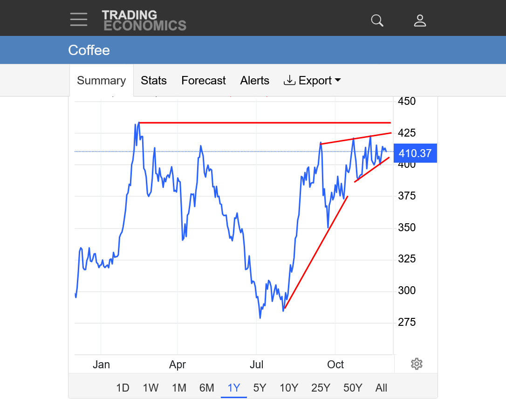Switch chart to 25Y range
The image size is (506, 420).
coord(321,388)
